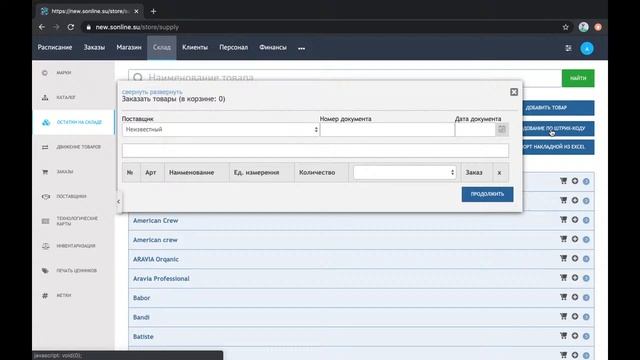Add Aravia Professional to cart via cart icon
The image size is (640, 360).
click(x=563, y=278)
